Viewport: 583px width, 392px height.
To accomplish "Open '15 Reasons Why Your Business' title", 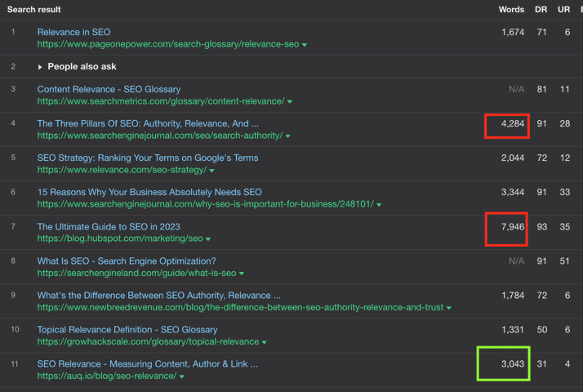I will pos(149,192).
